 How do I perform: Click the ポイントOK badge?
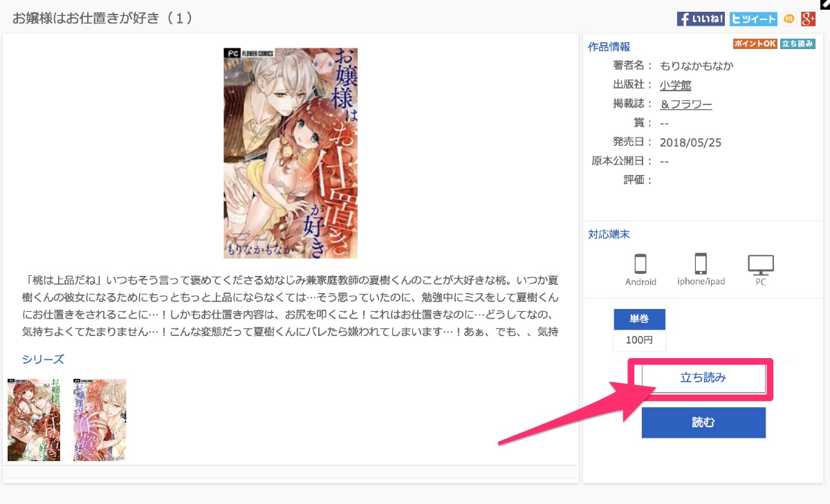[755, 44]
